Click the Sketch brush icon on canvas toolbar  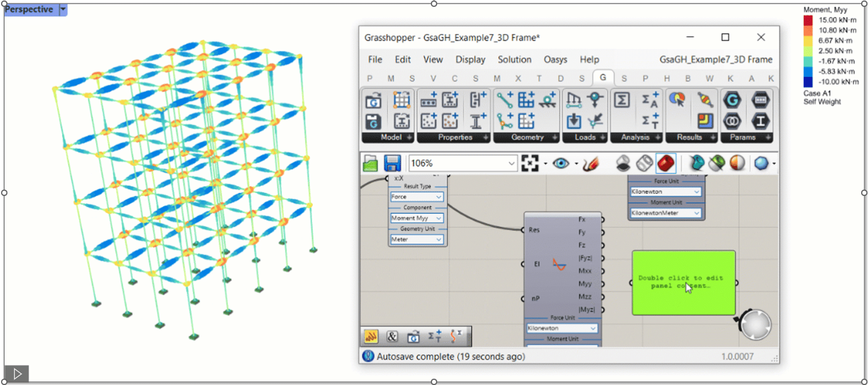pyautogui.click(x=591, y=163)
